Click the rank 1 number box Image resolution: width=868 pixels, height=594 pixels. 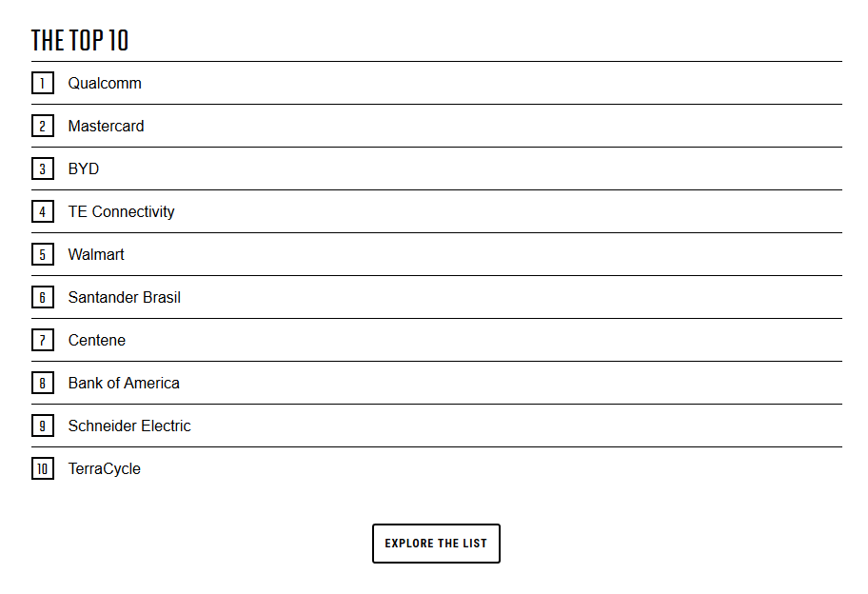(43, 83)
